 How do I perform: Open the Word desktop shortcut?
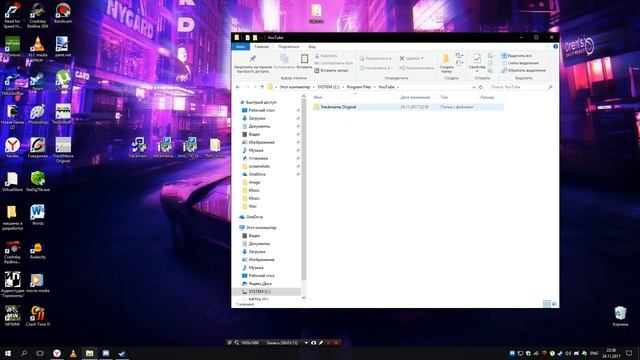point(38,215)
